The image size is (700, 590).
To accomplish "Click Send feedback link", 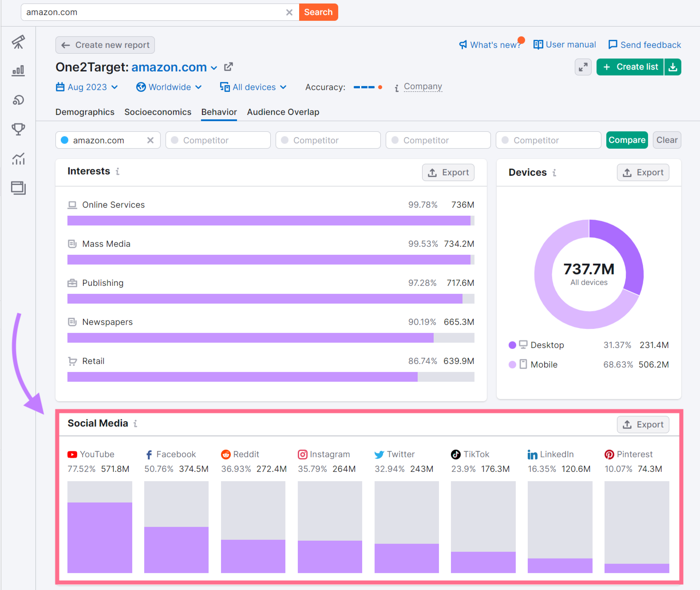I will 645,45.
